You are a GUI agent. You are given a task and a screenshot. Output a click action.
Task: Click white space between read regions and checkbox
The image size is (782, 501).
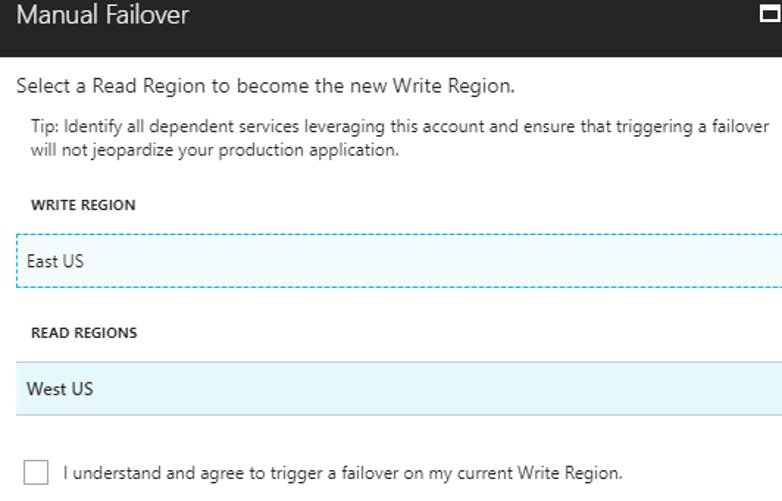click(x=399, y=436)
